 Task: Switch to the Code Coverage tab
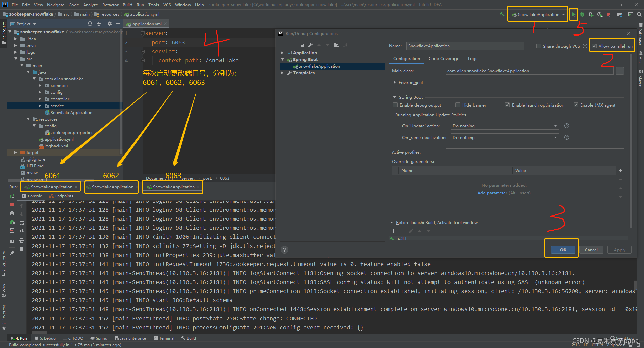tap(444, 59)
